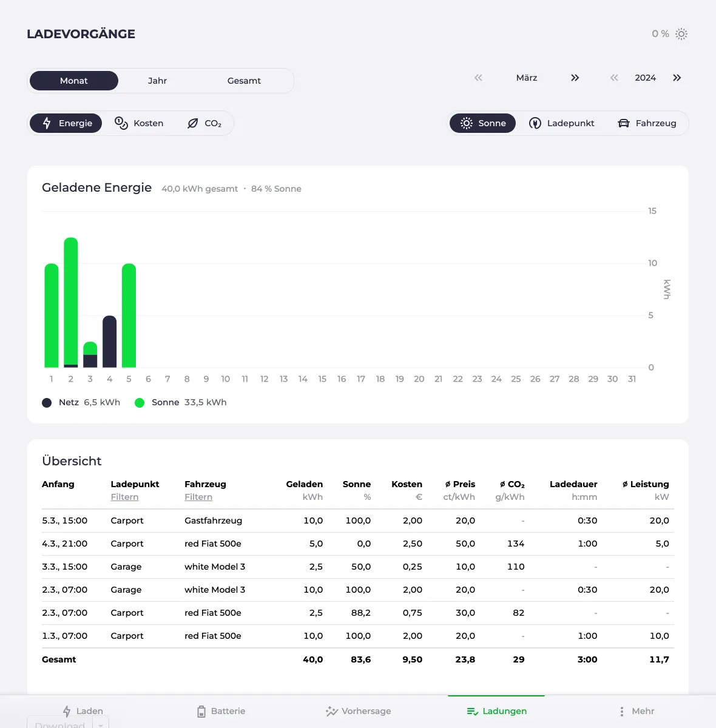The height and width of the screenshot is (728, 716).
Task: Switch period to Gesamt
Action: pos(244,81)
